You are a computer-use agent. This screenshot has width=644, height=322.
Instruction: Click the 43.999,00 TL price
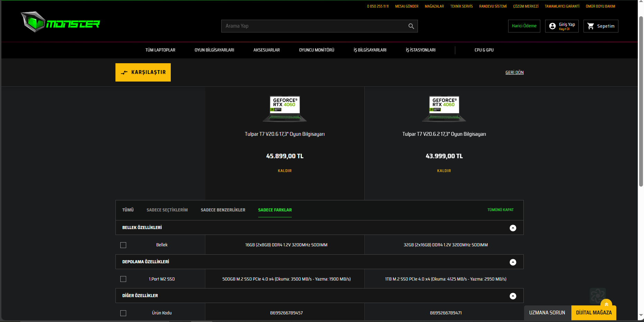click(444, 156)
